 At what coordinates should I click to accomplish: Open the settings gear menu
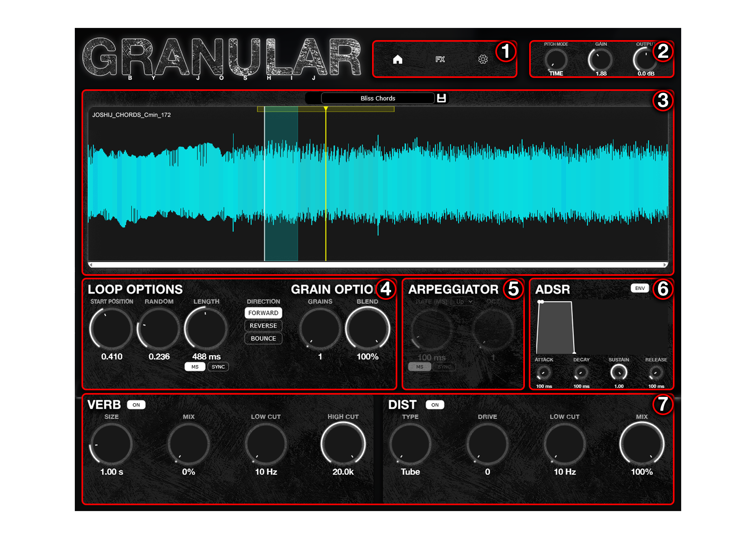click(x=484, y=59)
